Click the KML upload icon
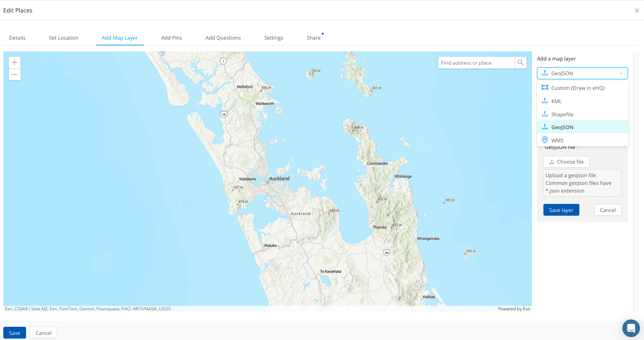Viewport: 644px width, 340px height. pos(545,101)
